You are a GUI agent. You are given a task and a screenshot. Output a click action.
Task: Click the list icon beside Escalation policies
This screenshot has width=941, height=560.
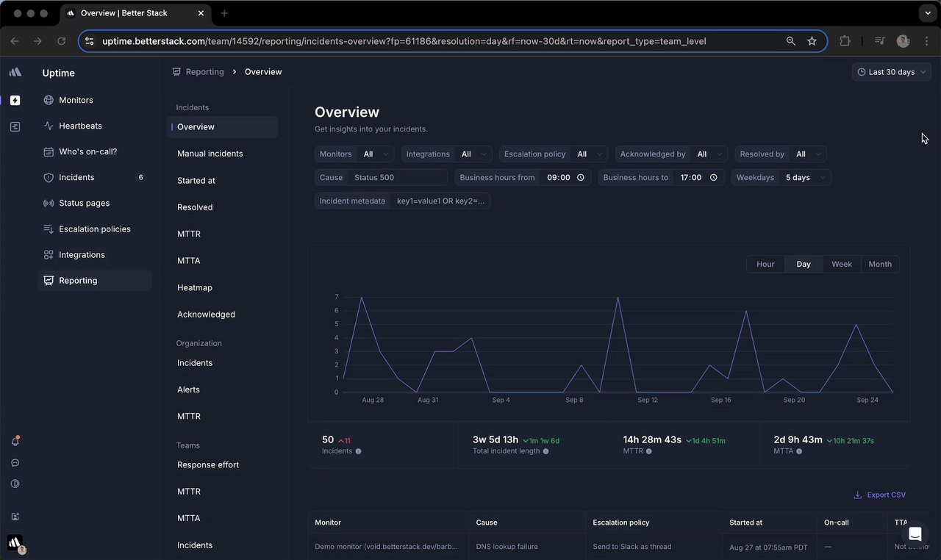49,229
